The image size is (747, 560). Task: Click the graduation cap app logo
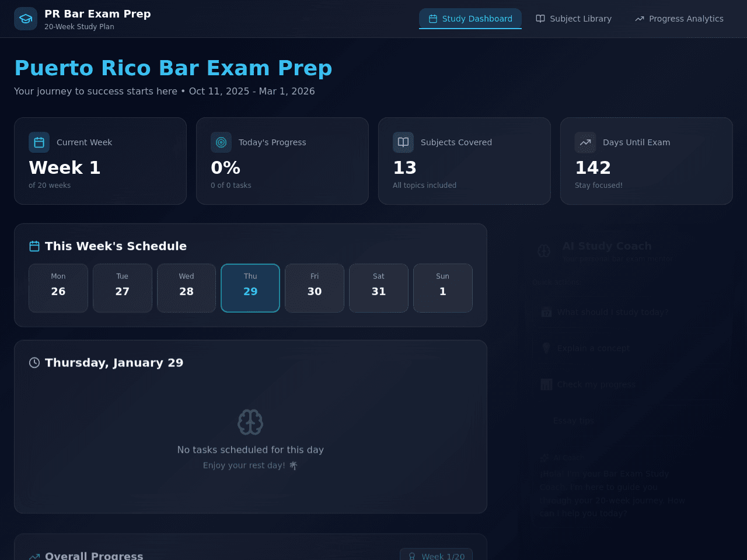(26, 19)
